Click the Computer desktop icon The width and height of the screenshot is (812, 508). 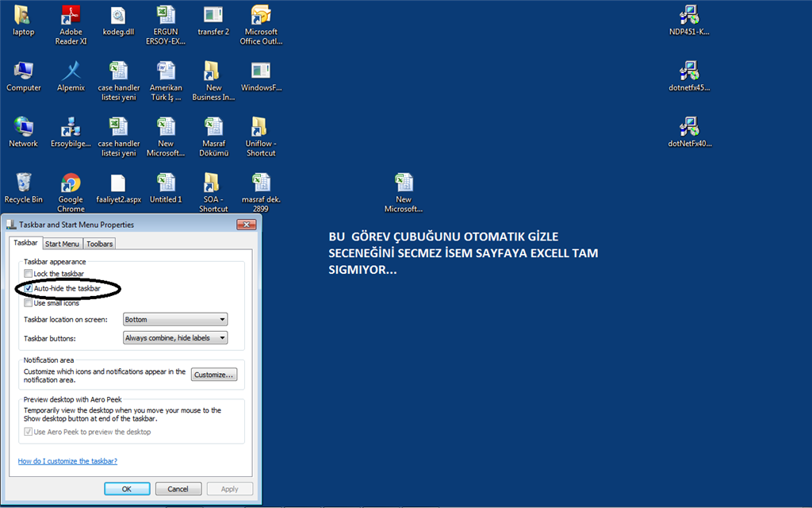pyautogui.click(x=23, y=71)
